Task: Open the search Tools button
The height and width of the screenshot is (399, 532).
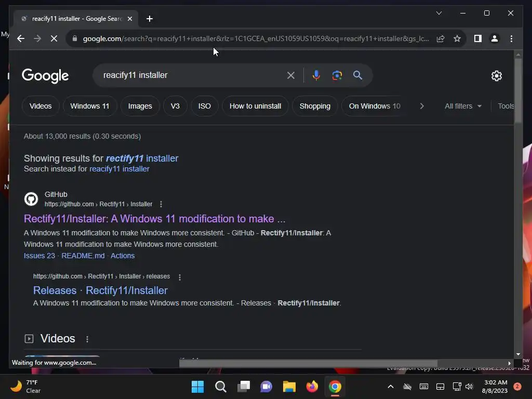Action: pyautogui.click(x=506, y=106)
